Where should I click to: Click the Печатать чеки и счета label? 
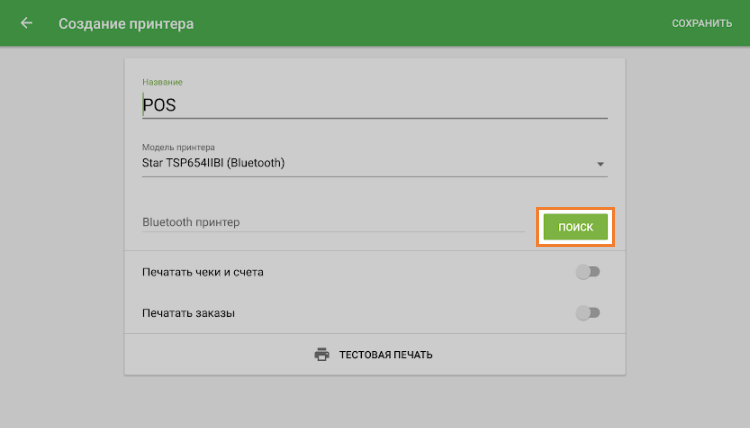coord(203,272)
